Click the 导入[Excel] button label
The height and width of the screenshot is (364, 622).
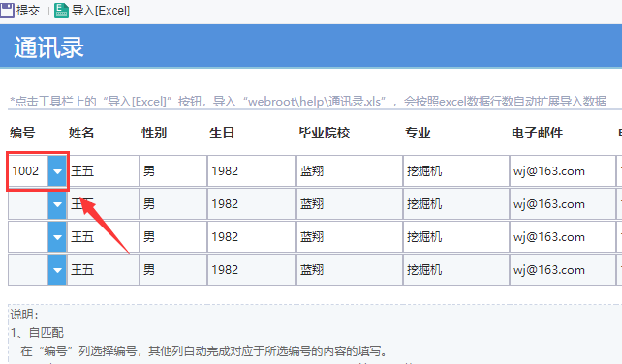(x=101, y=11)
